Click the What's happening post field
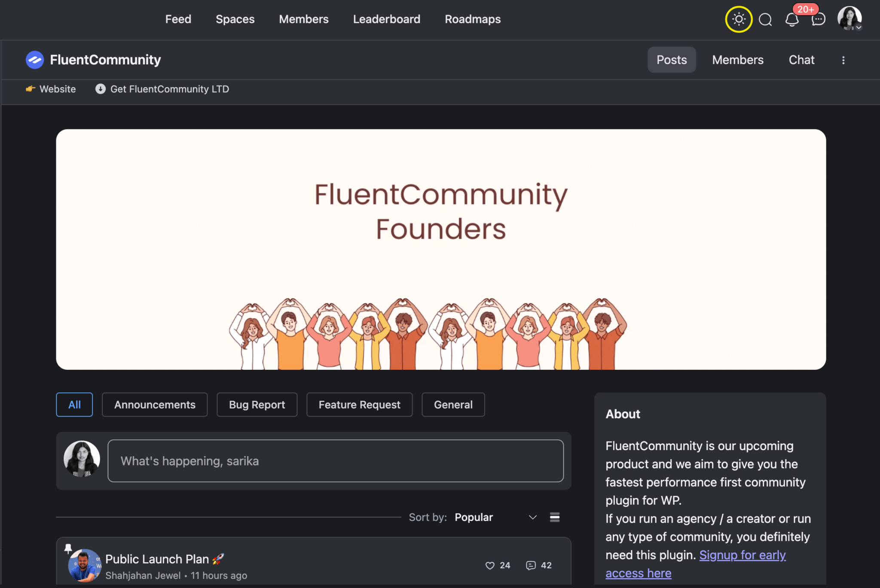880x588 pixels. [x=336, y=461]
